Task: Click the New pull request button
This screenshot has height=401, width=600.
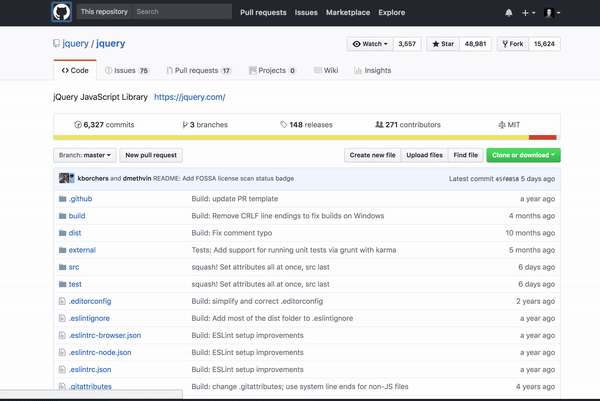Action: (151, 155)
